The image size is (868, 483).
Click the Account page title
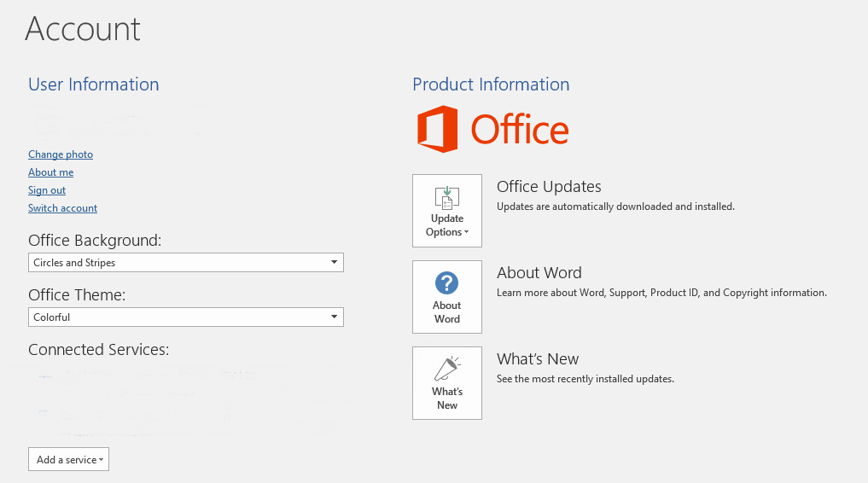pos(83,29)
